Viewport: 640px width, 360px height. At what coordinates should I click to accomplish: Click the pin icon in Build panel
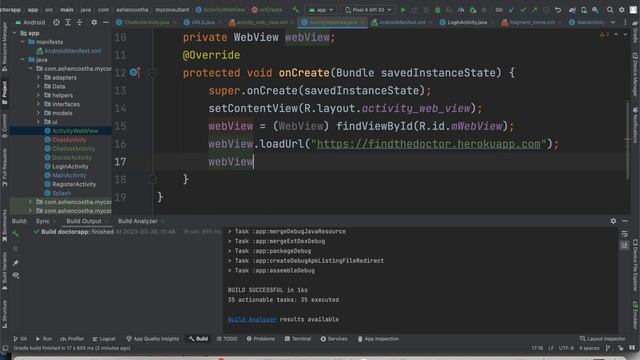(x=16, y=263)
